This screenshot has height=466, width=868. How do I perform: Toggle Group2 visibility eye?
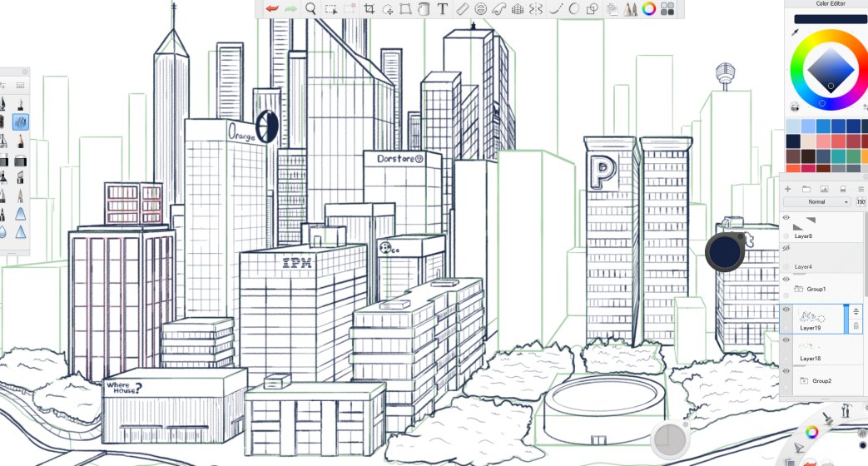(x=786, y=371)
